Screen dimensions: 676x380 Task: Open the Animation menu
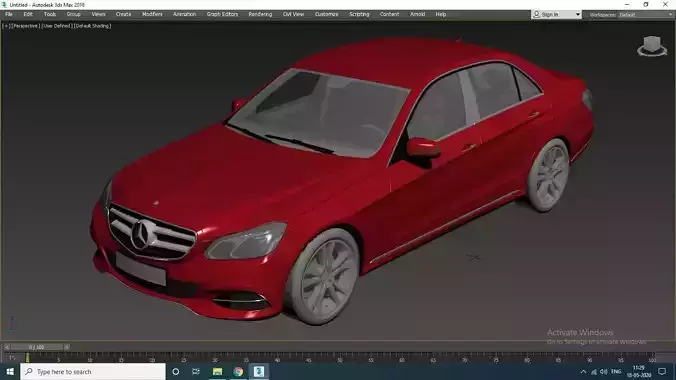[185, 14]
